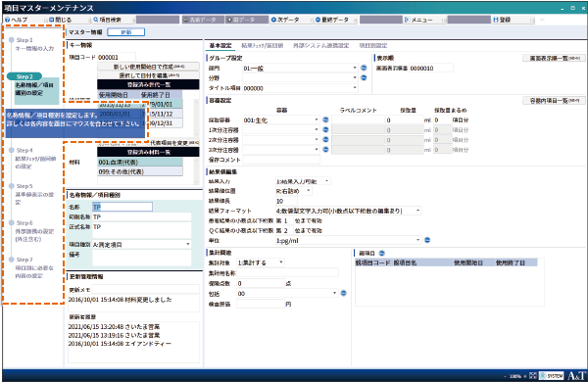Click the 代表項目を変更 button
588x382 pixels.
click(x=174, y=143)
